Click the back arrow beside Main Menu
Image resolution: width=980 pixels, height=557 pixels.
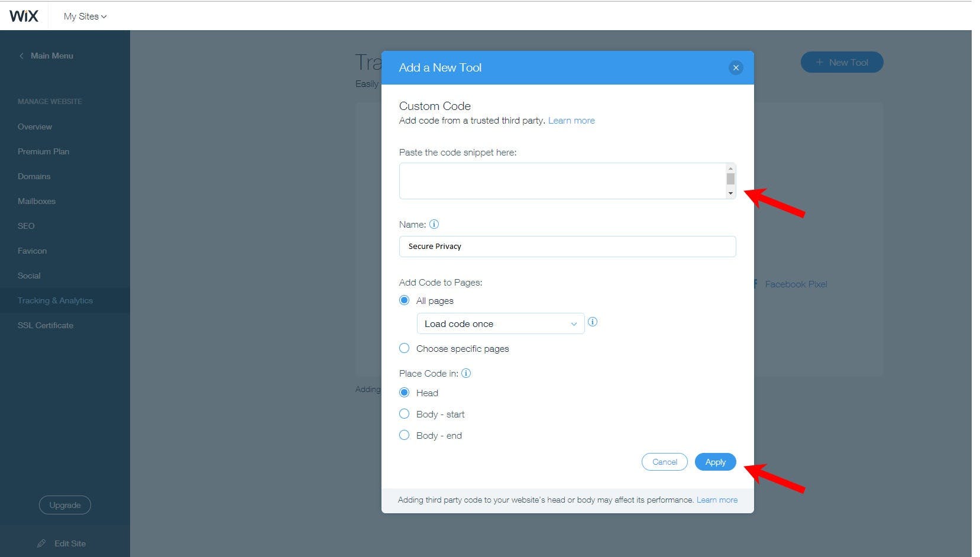(x=21, y=56)
